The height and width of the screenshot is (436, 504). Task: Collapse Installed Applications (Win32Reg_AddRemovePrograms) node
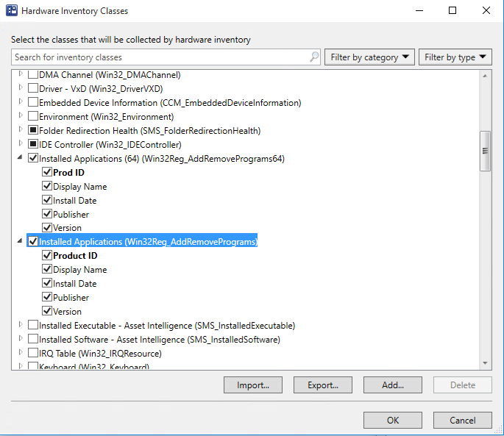pos(20,240)
